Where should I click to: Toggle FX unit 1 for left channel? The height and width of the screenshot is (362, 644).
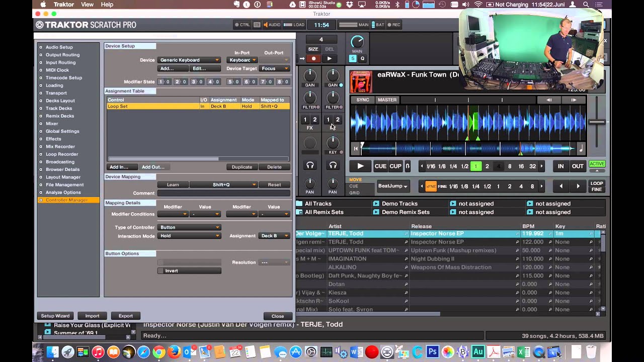pos(305,120)
